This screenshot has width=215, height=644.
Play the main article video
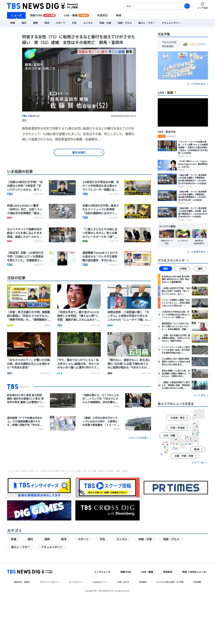tap(79, 80)
